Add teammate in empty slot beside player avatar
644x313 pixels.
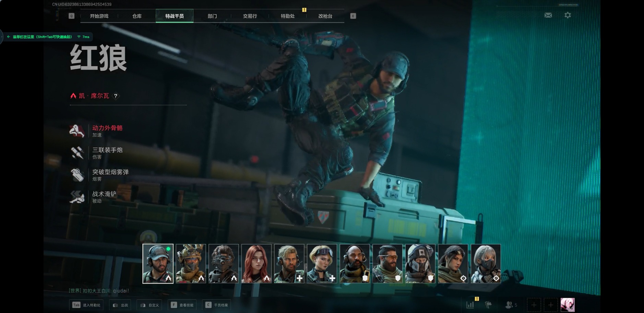tap(551, 304)
